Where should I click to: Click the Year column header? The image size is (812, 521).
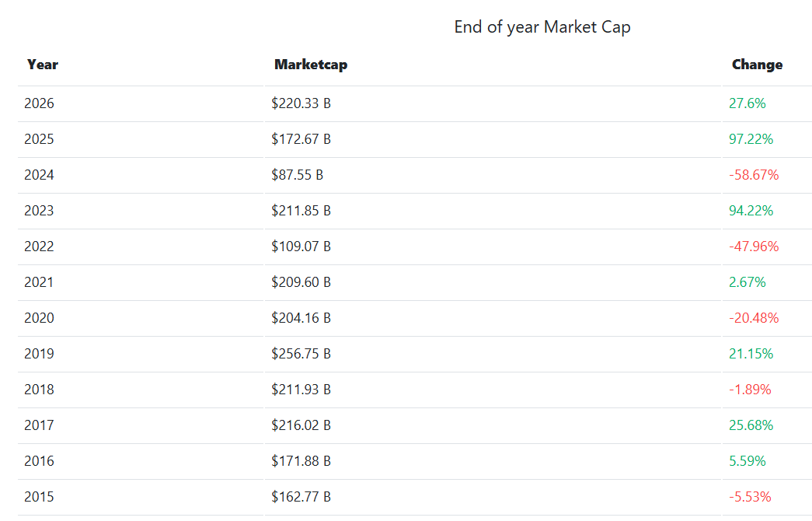(x=43, y=65)
